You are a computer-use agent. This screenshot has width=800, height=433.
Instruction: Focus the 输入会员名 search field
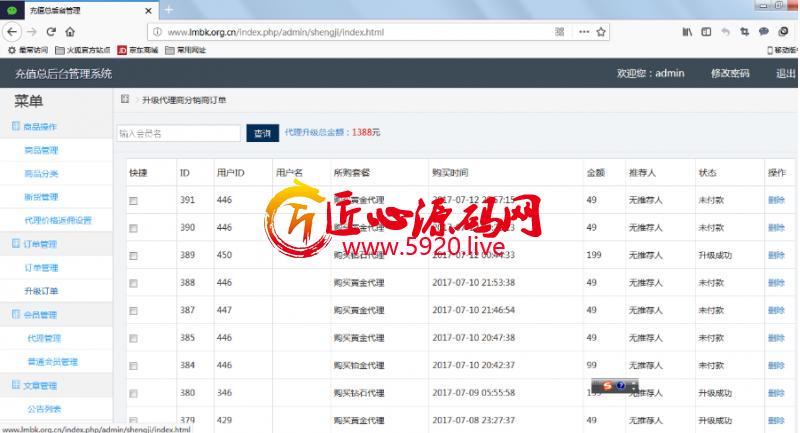[x=179, y=133]
